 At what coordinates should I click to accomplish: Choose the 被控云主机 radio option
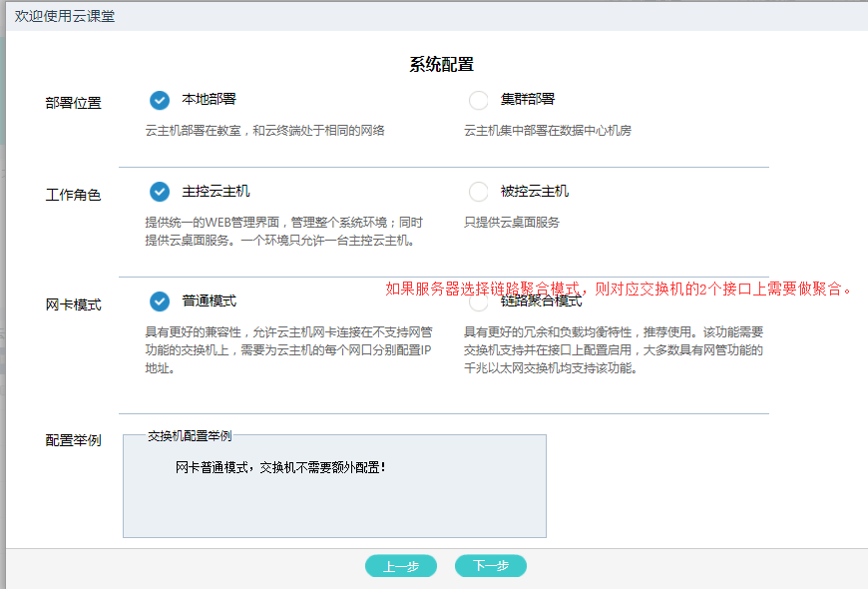[x=479, y=192]
